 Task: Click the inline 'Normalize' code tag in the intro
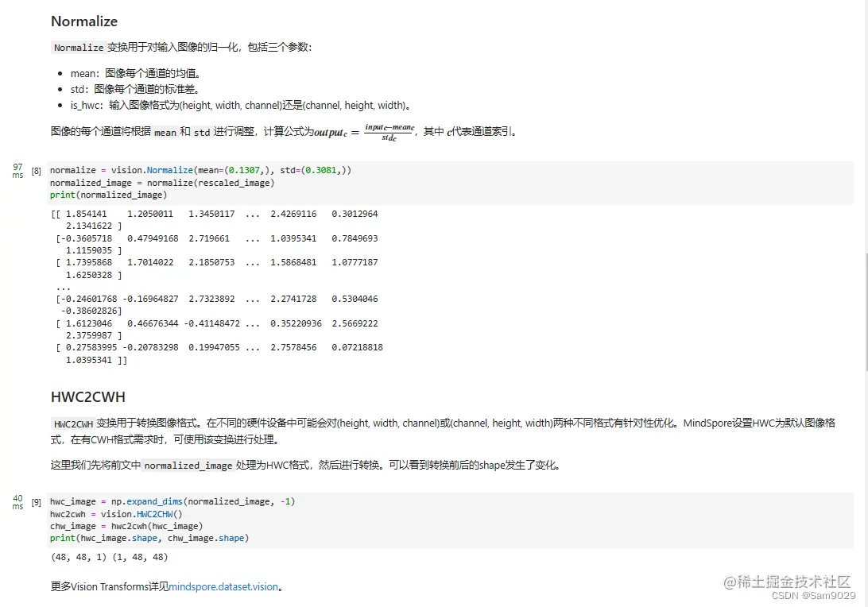pyautogui.click(x=79, y=48)
